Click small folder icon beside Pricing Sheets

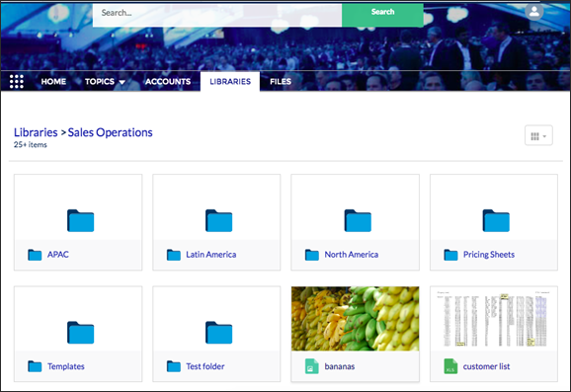[x=450, y=255]
